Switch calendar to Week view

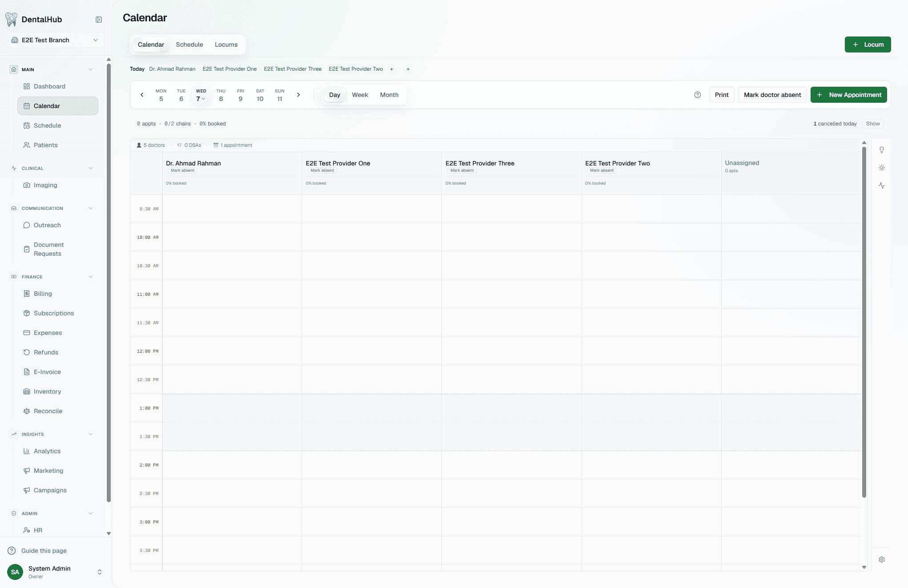360,95
